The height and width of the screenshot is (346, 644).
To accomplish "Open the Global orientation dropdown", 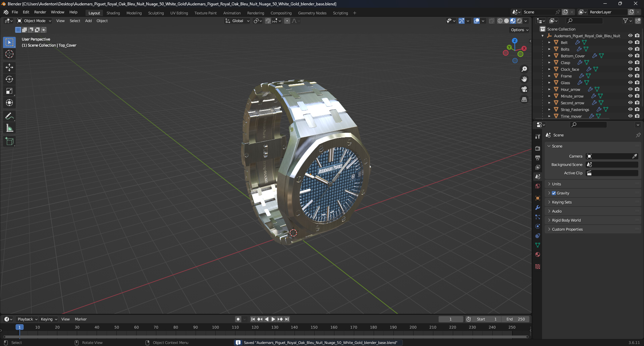I will (237, 21).
